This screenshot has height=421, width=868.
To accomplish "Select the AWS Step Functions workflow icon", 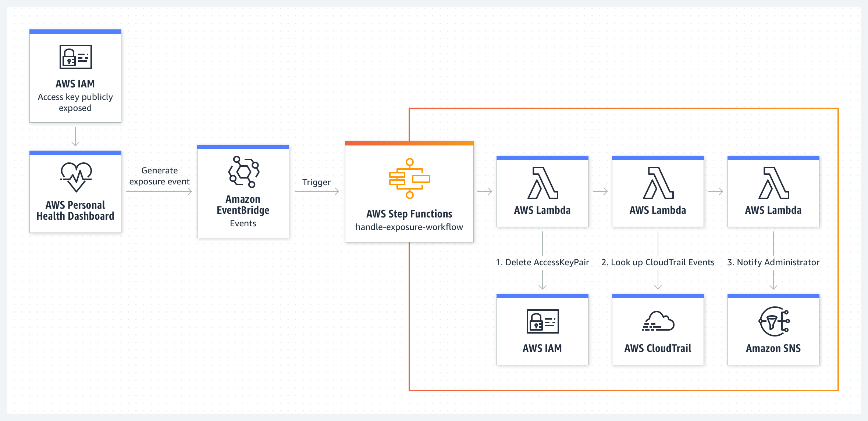I will [x=409, y=180].
